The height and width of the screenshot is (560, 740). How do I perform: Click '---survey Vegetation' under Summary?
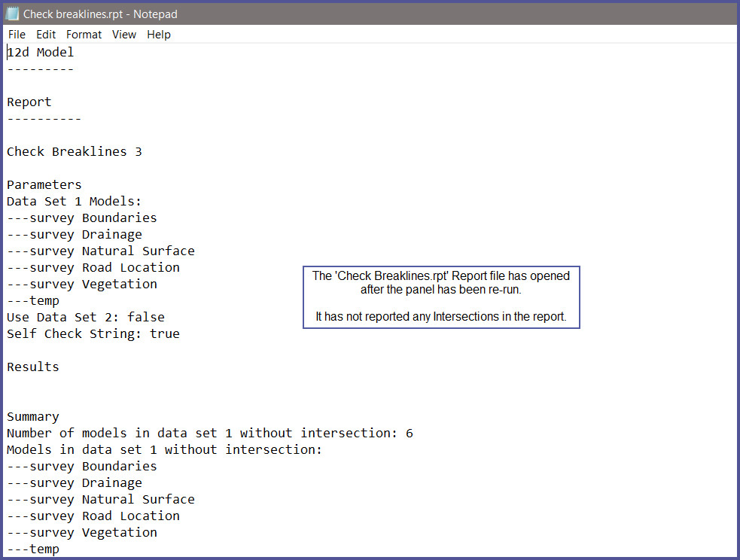82,533
